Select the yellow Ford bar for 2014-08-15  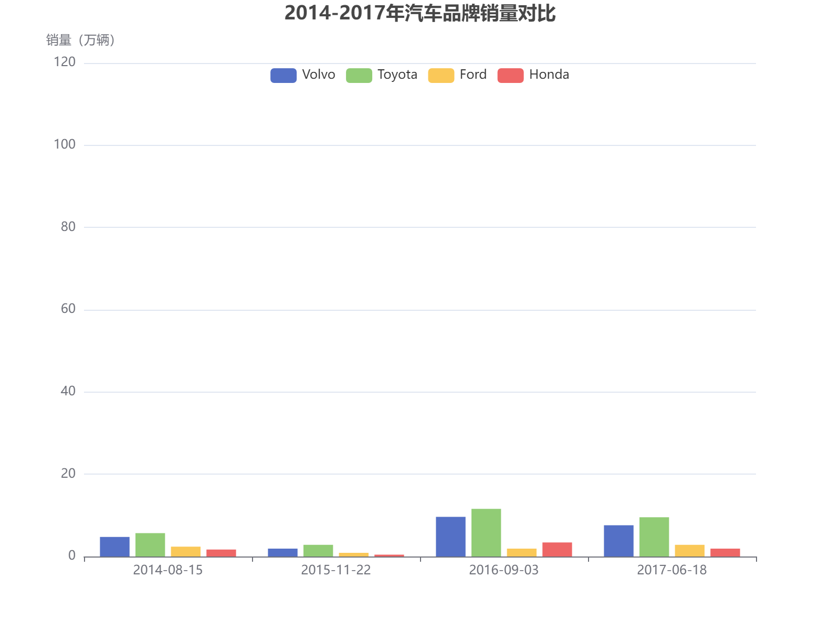[x=185, y=550]
